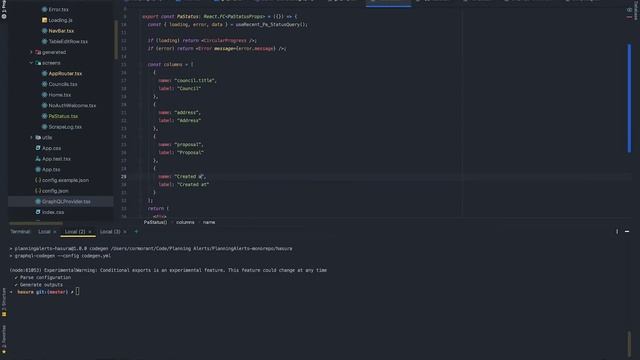Open the Favorites tool window sidebar button
Screen dimensions: 640x360
pos(4,339)
